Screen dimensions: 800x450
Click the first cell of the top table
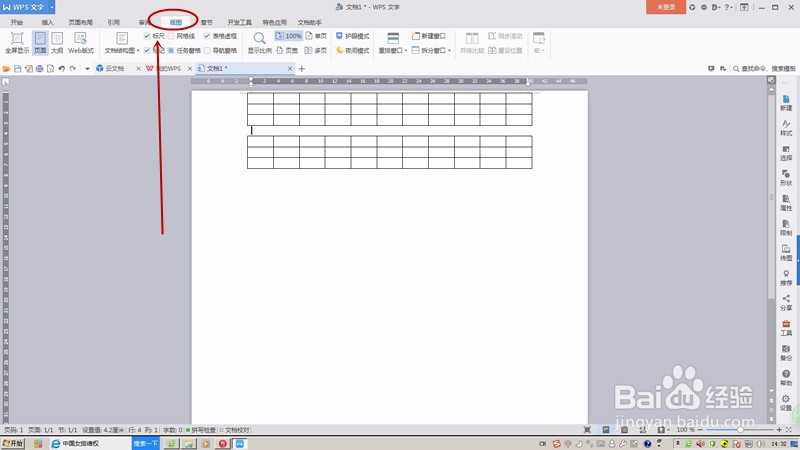point(260,98)
